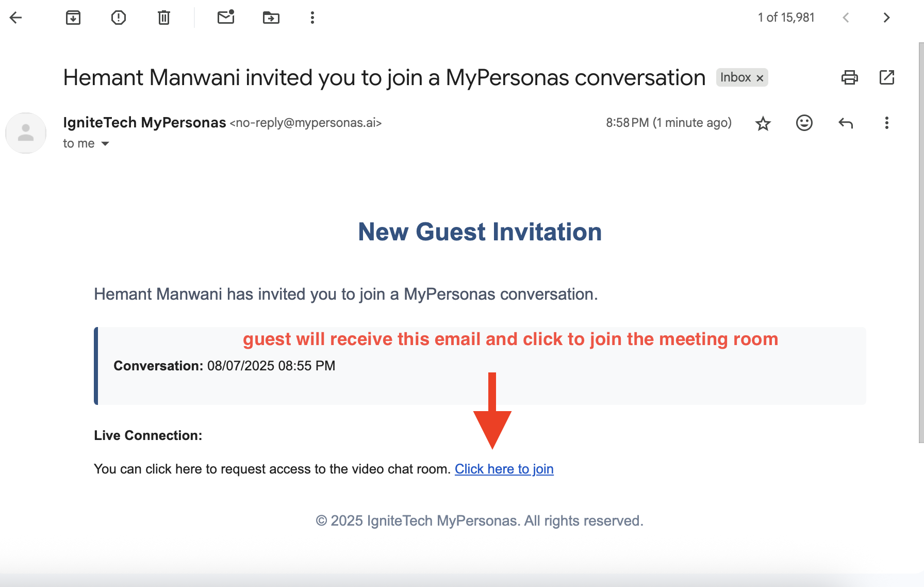The width and height of the screenshot is (924, 587).
Task: Go to the newer email arrow
Action: [846, 18]
